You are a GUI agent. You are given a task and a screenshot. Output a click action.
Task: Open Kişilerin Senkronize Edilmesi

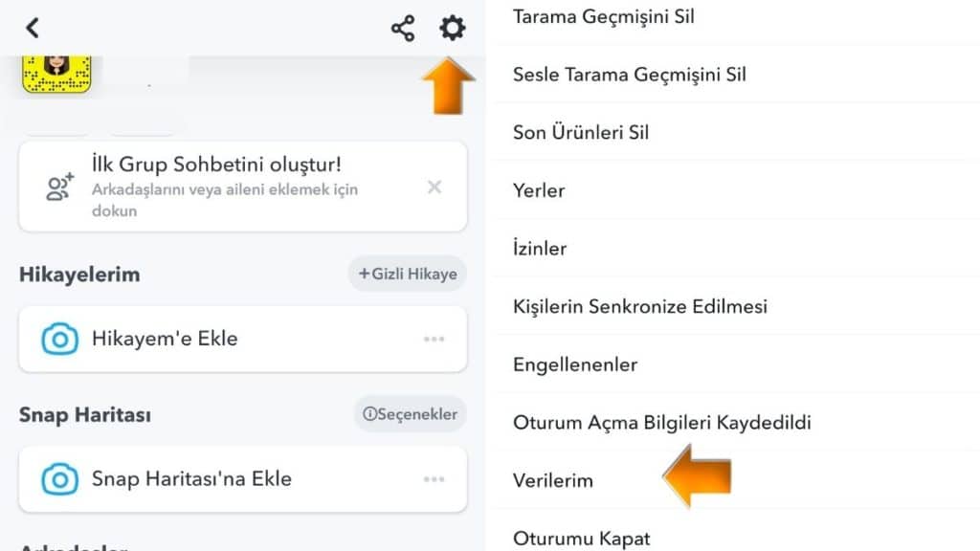(640, 307)
